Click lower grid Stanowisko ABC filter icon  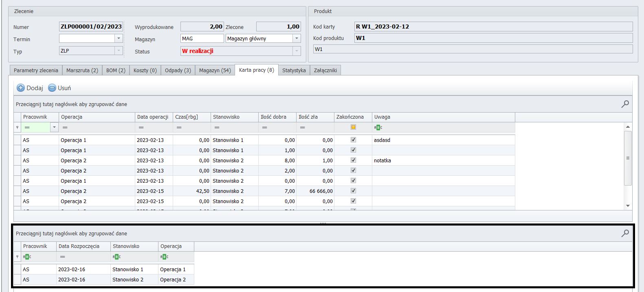pos(116,257)
